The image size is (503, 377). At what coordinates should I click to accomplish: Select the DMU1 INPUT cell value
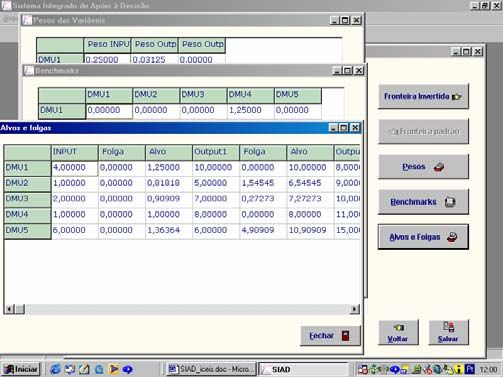(74, 168)
